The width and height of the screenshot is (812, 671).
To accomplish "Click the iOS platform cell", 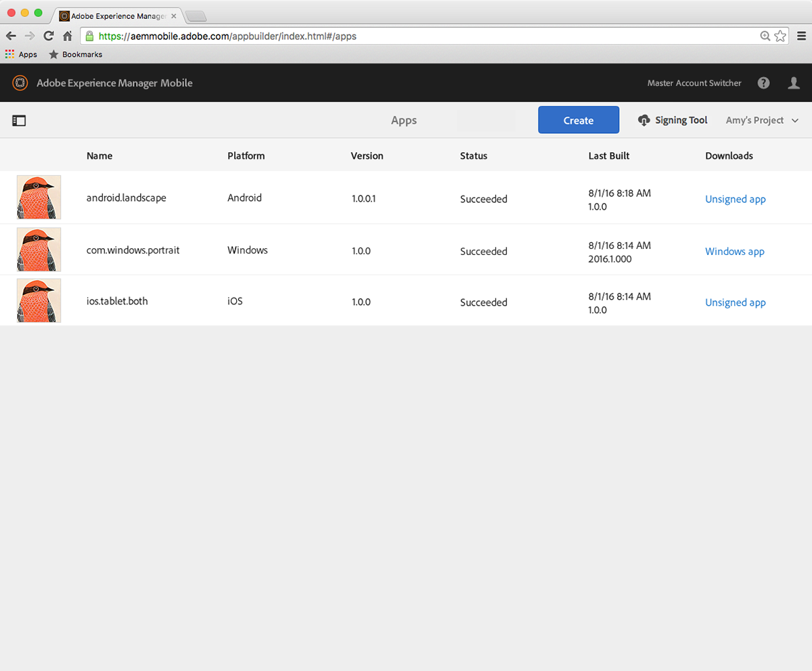I will point(235,301).
